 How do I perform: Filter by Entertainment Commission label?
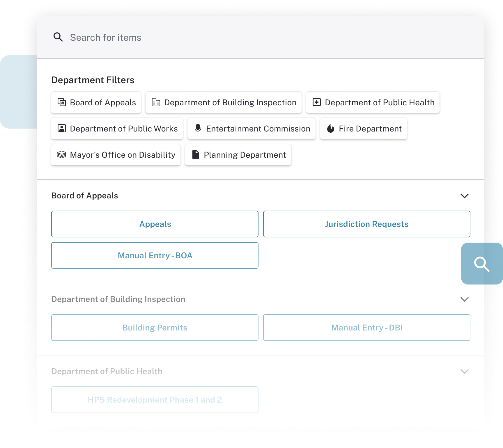(258, 129)
